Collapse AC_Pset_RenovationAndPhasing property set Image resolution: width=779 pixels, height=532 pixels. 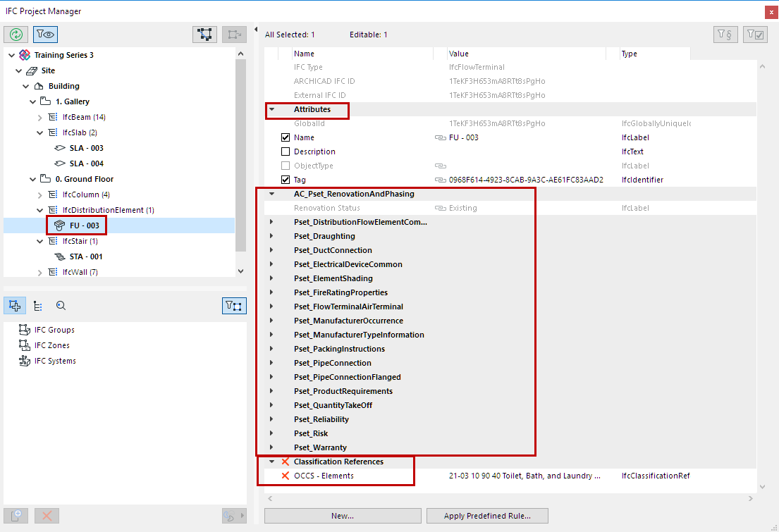271,194
